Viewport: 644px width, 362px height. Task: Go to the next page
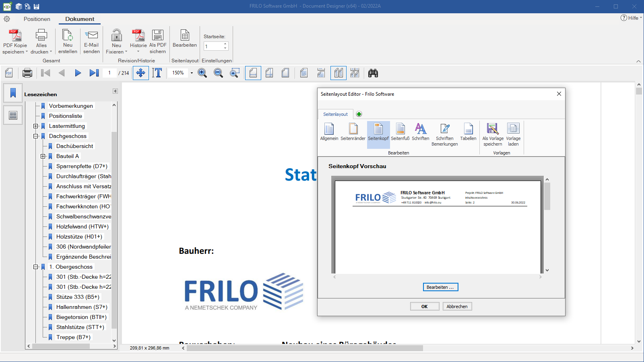point(78,73)
